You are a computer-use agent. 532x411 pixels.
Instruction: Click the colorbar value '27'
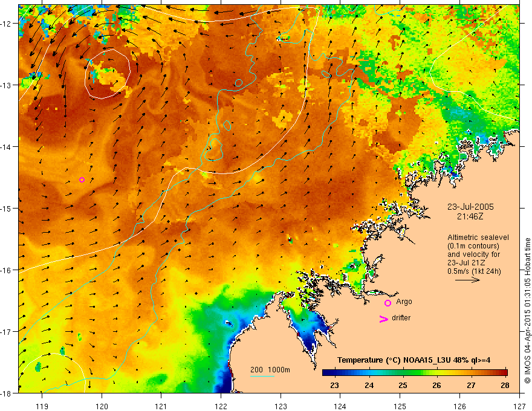pos(471,385)
